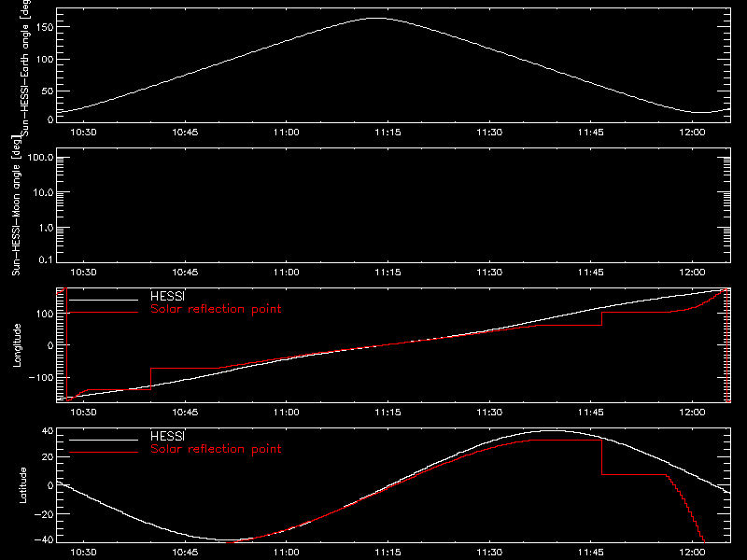Screen dimensions: 747x560
Task: Select the 11:15 time label under Earth angle plot
Action: pos(388,133)
